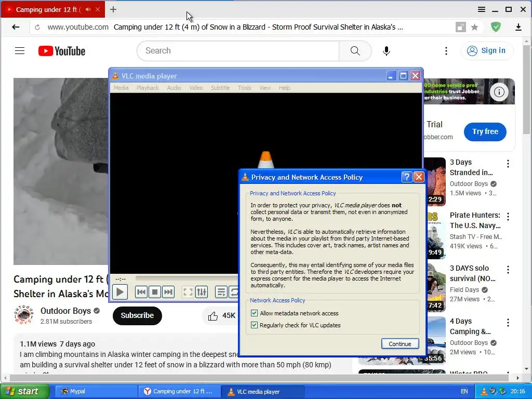Click the YouTube search magnifier button
The image size is (532, 399).
click(x=355, y=51)
